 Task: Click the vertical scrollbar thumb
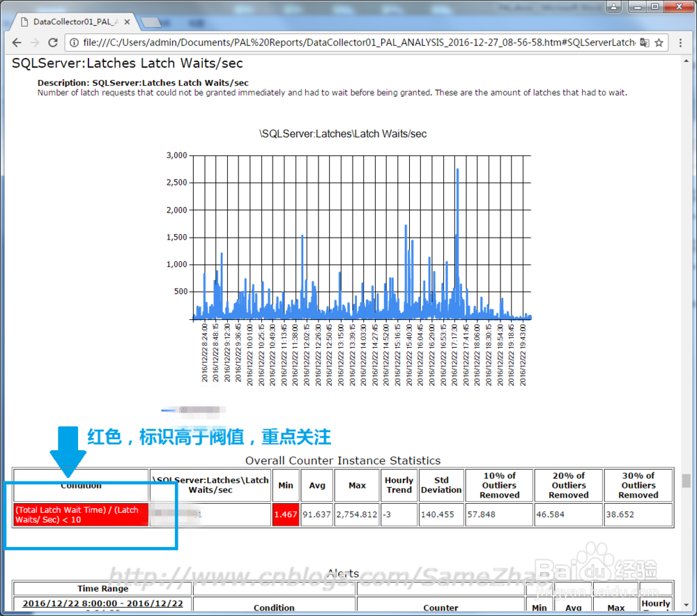click(687, 480)
